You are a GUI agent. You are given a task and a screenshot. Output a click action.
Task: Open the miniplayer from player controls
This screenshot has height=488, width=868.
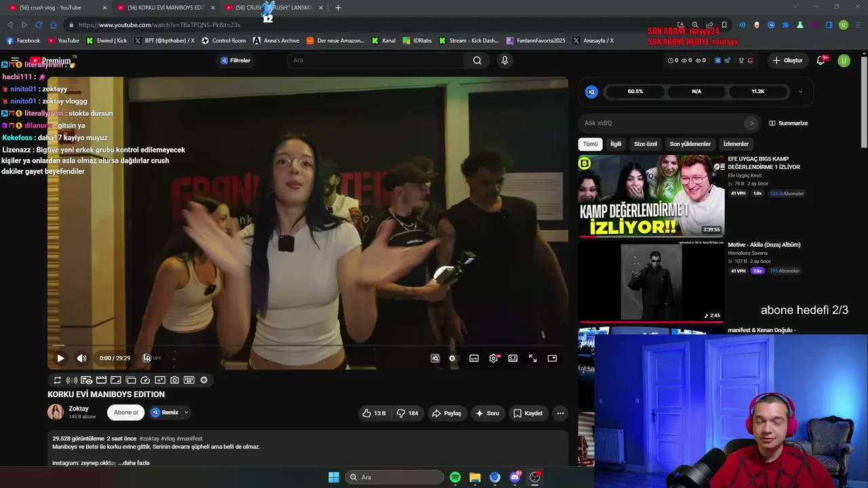click(552, 359)
